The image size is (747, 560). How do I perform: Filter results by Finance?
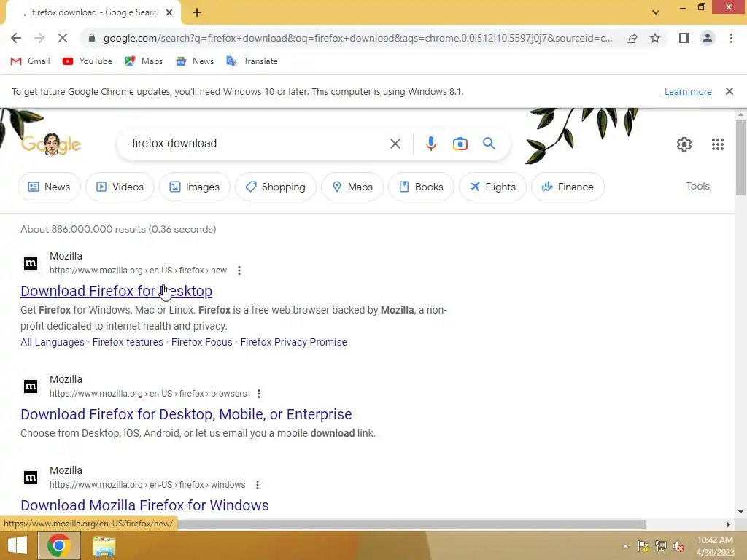click(x=568, y=187)
